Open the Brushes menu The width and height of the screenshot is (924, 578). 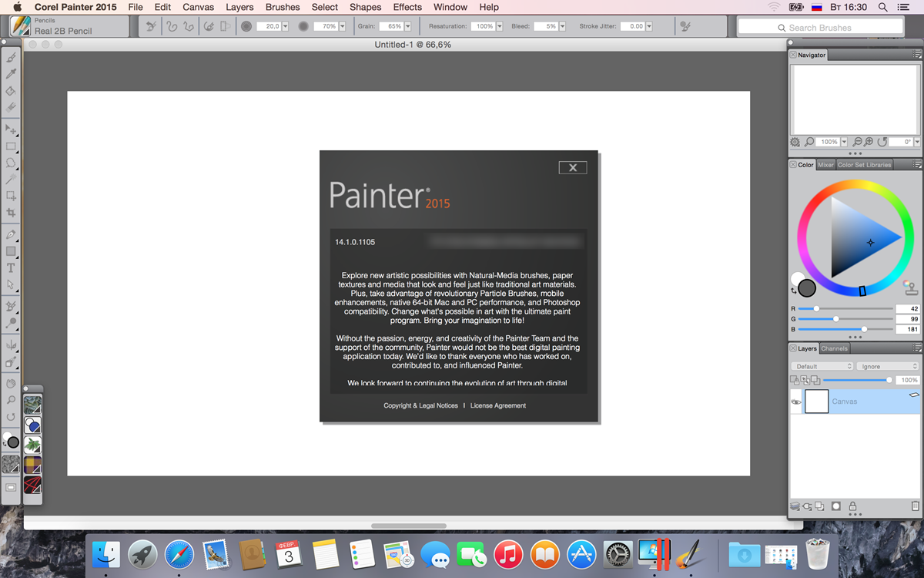283,7
